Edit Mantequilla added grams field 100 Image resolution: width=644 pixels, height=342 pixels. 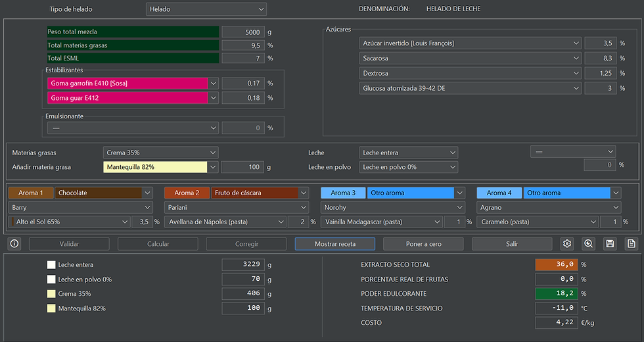pyautogui.click(x=242, y=167)
